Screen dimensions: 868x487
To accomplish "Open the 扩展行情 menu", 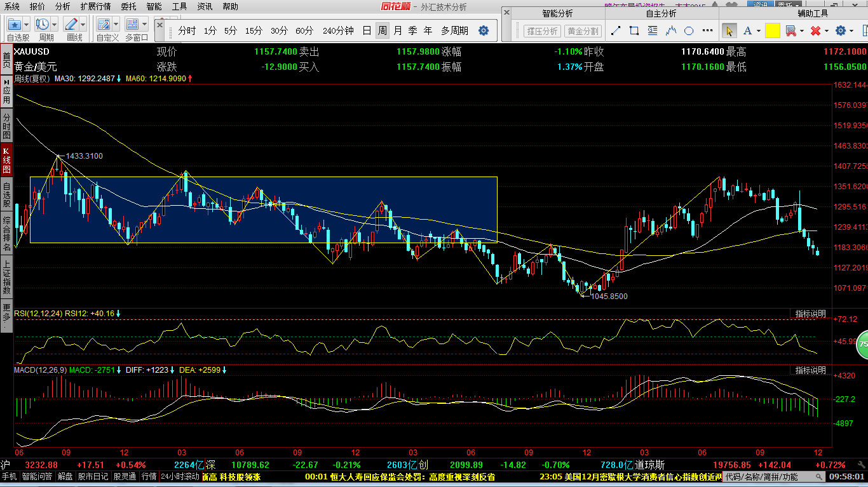I will [95, 6].
